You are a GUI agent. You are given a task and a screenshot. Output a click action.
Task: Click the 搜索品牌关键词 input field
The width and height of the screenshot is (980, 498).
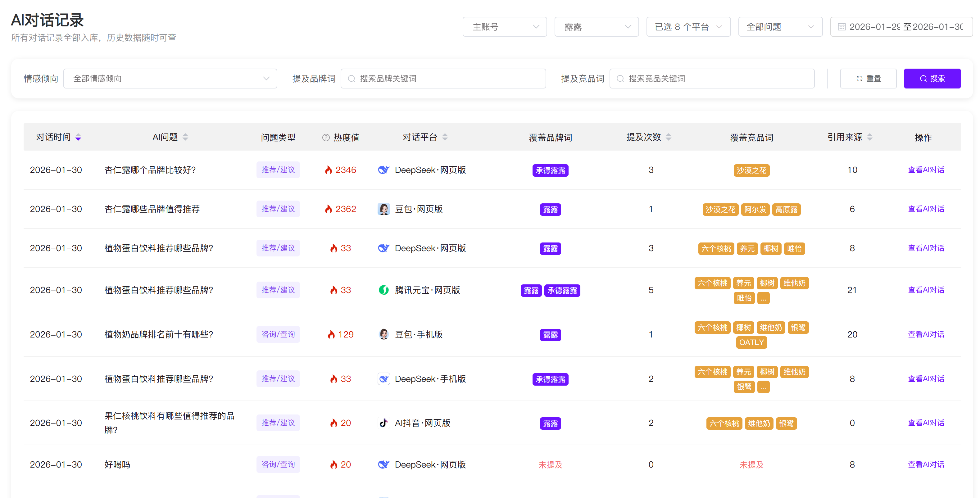coord(443,79)
